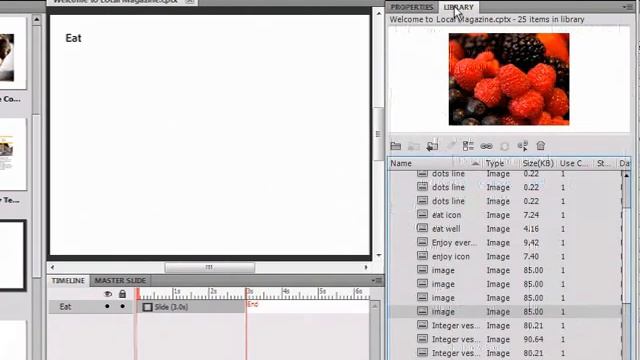Select the Eat layer name in timeline
The height and width of the screenshot is (360, 640).
pyautogui.click(x=65, y=307)
